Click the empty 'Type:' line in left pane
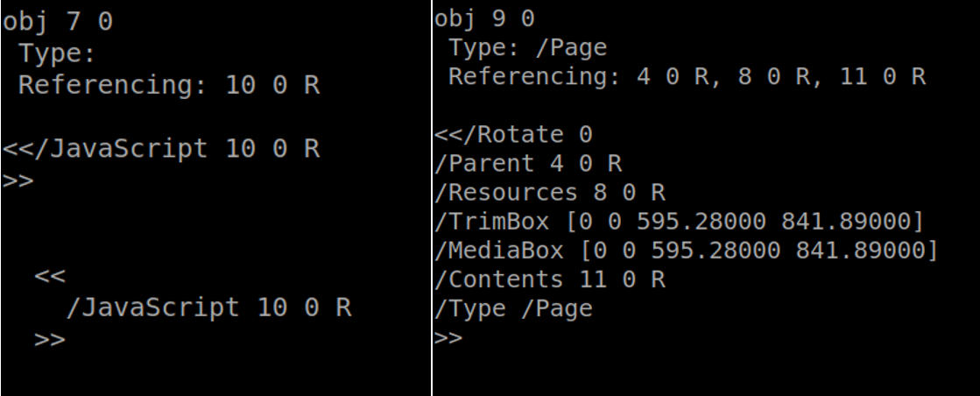980x396 pixels. point(58,53)
